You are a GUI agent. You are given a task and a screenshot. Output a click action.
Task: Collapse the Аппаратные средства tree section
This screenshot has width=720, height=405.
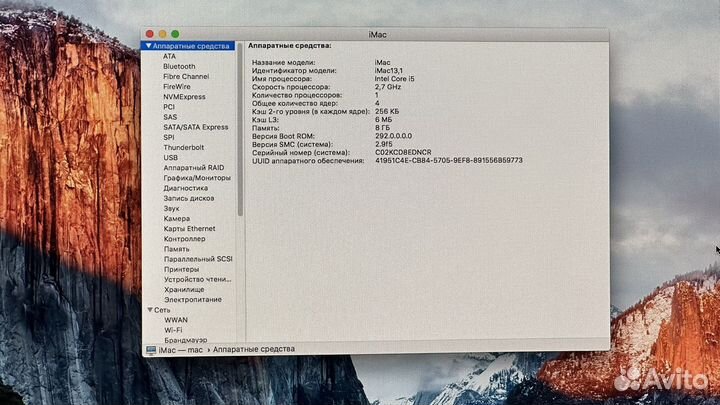(148, 46)
